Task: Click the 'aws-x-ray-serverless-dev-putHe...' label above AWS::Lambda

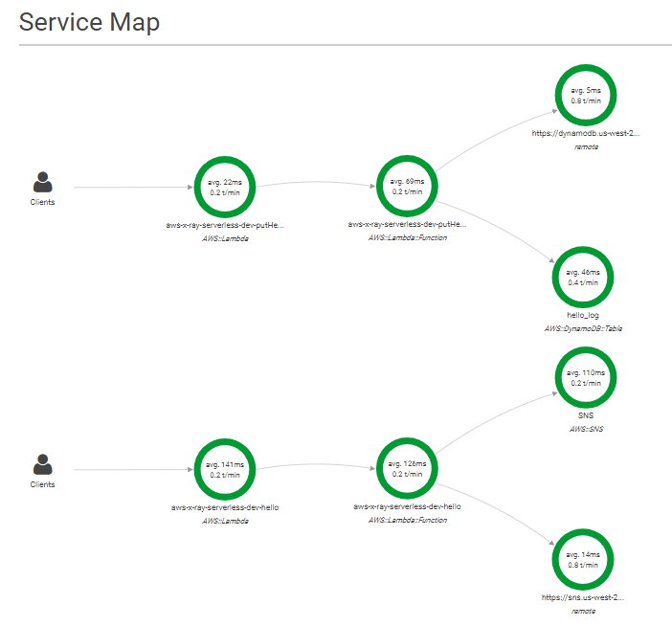Action: 225,225
